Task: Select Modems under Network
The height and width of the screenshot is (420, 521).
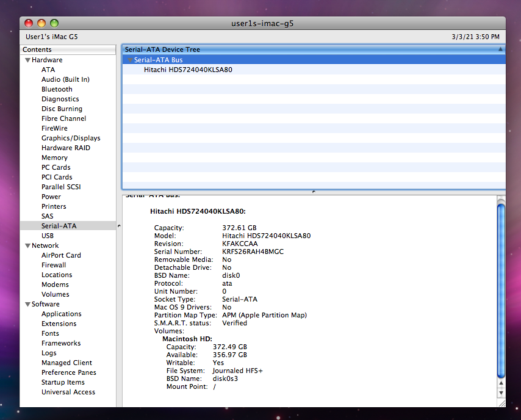Action: (55, 284)
